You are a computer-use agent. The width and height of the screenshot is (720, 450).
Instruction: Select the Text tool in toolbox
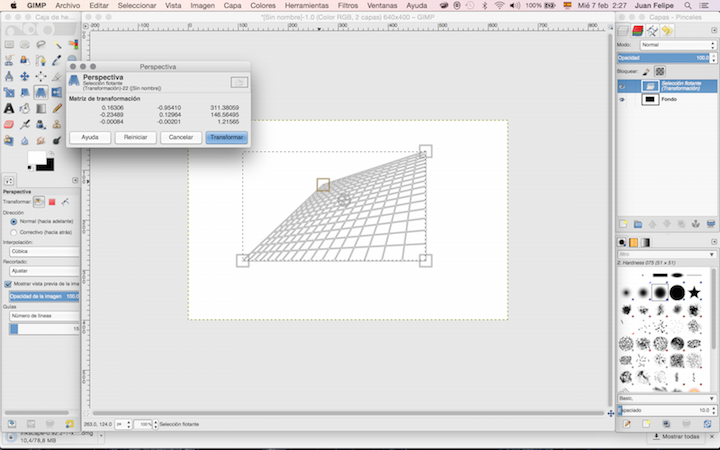[x=9, y=108]
